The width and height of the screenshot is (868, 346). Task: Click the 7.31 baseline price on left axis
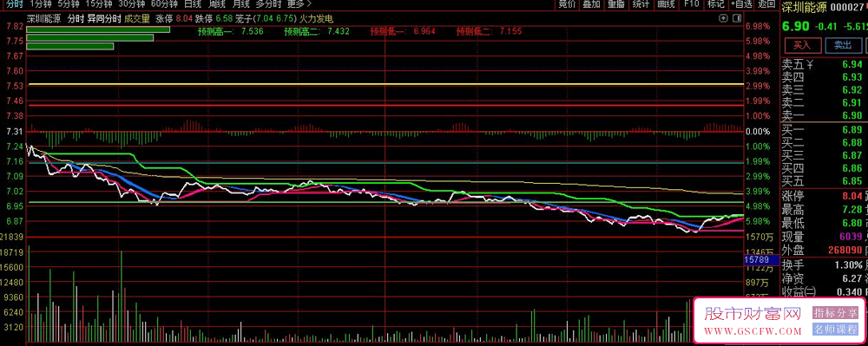[x=14, y=132]
